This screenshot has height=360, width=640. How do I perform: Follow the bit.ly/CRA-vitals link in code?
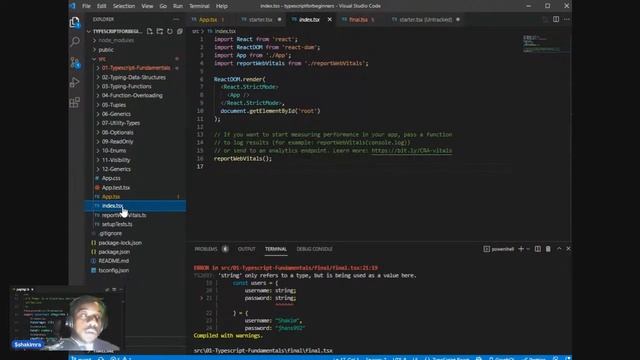pyautogui.click(x=411, y=151)
